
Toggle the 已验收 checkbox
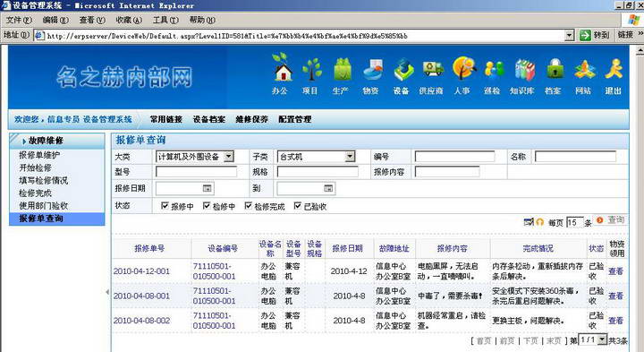tap(298, 206)
